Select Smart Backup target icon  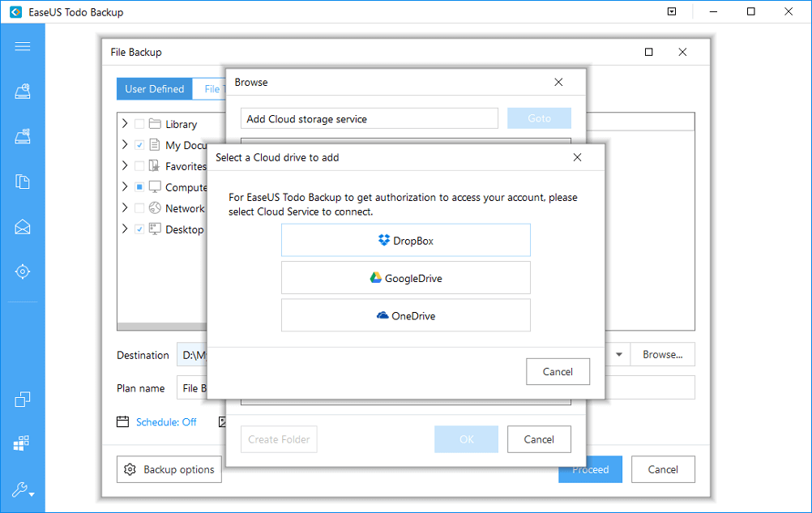pos(22,271)
